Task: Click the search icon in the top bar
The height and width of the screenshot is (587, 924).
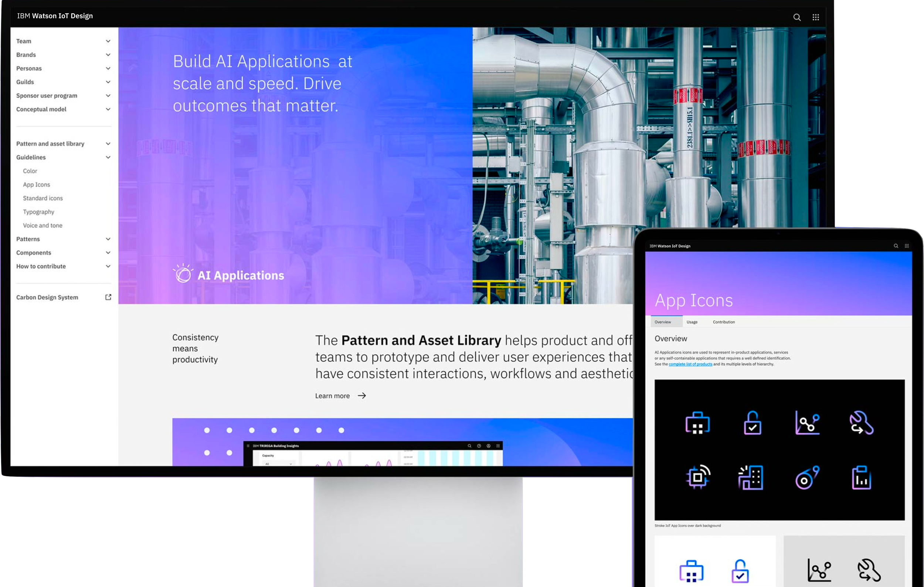Action: click(x=797, y=17)
